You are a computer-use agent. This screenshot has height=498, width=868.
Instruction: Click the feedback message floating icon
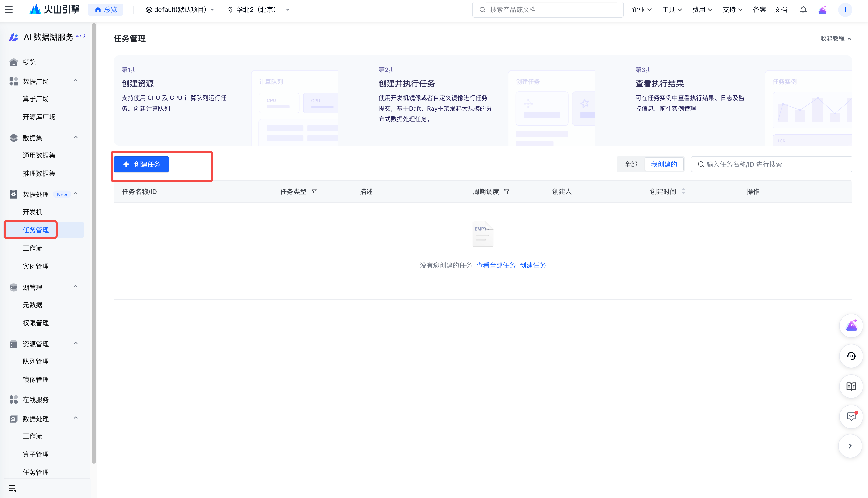coord(851,417)
